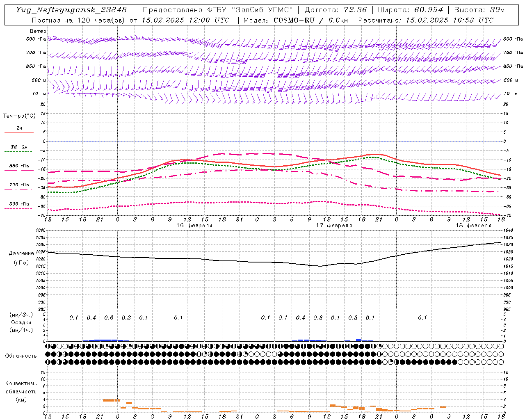The width and height of the screenshot is (525, 420).
Task: Click the 16 февраля date label
Action: pyautogui.click(x=194, y=226)
